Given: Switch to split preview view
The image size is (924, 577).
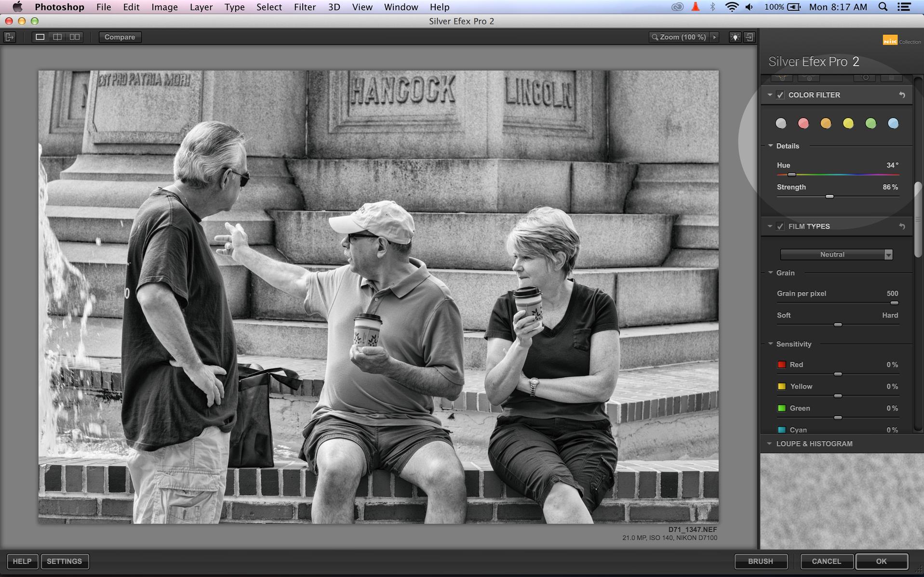Looking at the screenshot, I should 57,37.
